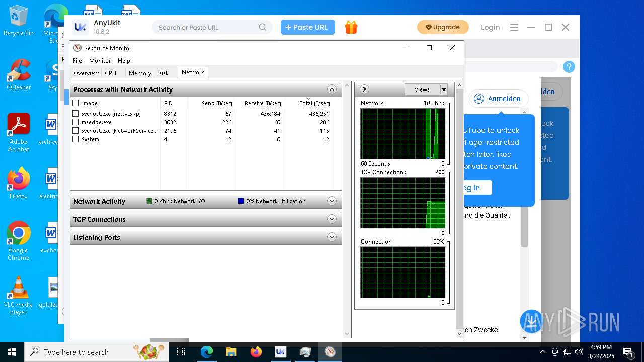This screenshot has width=644, height=362.
Task: Click the taskbar clock showing 4:59 PM
Action: (601, 352)
